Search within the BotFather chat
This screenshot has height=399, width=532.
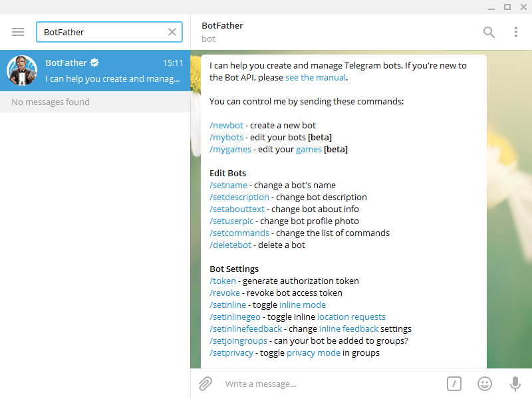click(489, 32)
